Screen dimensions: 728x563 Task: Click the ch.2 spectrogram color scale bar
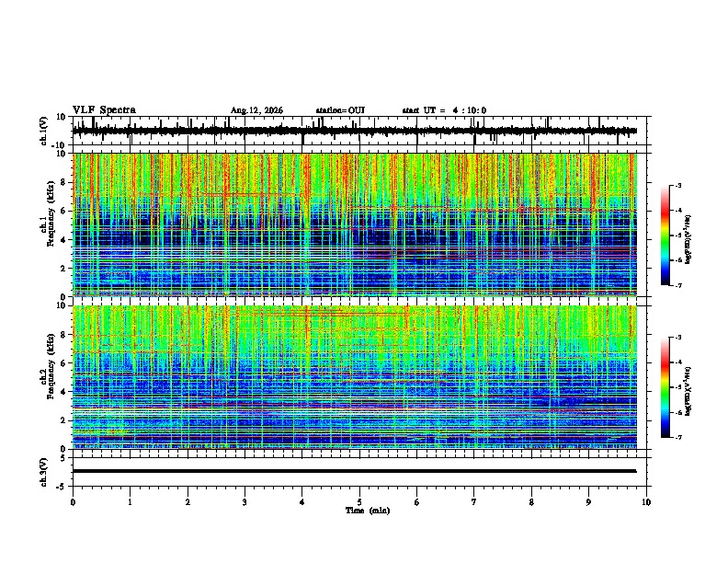pos(665,387)
